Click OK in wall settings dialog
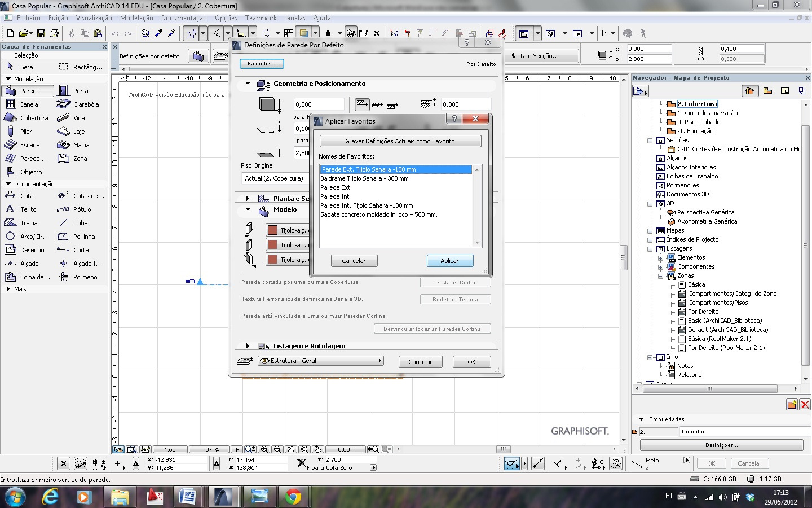This screenshot has width=812, height=508. [471, 362]
